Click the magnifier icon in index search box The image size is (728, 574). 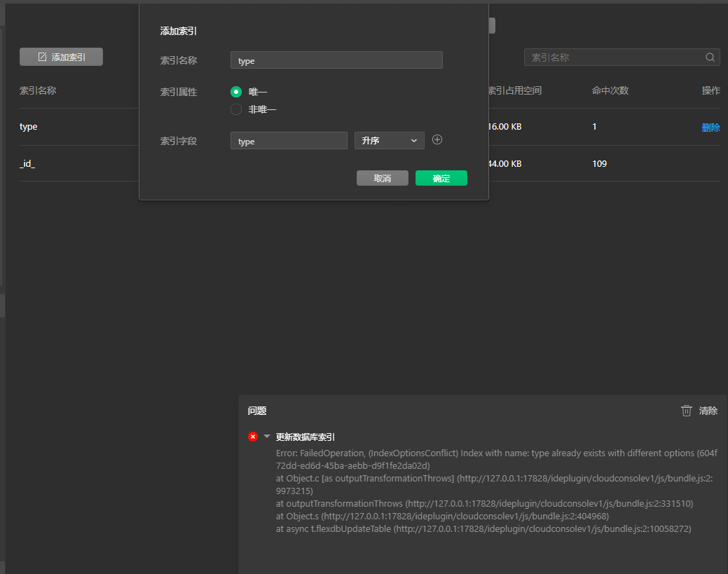click(x=710, y=57)
